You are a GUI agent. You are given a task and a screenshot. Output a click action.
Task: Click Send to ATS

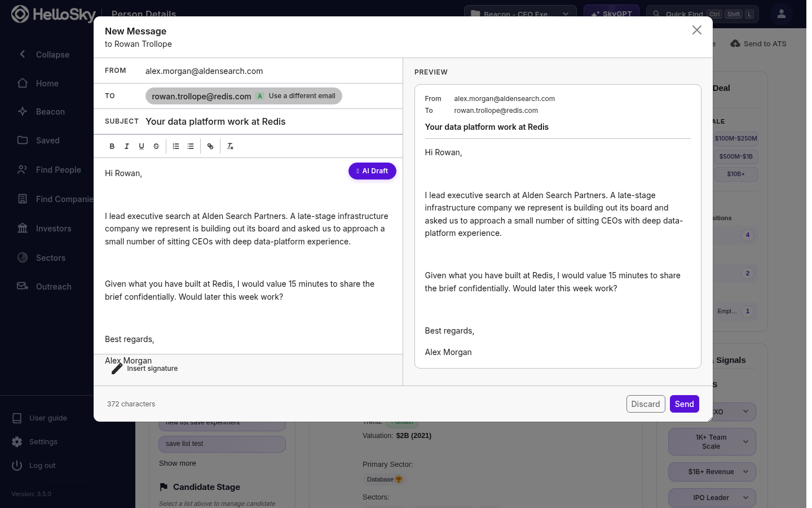coord(758,43)
